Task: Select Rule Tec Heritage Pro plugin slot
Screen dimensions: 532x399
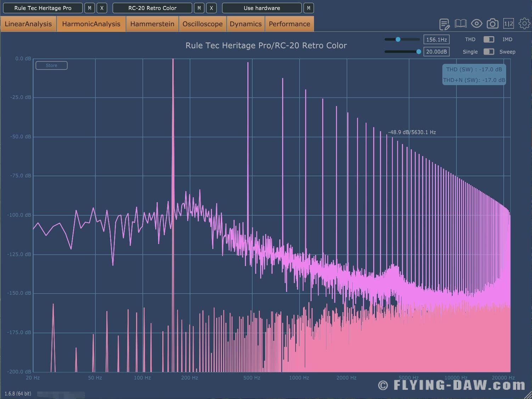Action: [43, 8]
